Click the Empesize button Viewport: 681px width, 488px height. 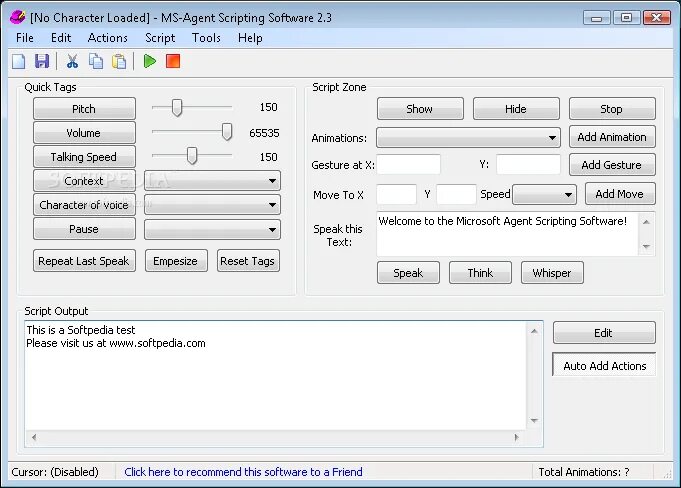coord(176,260)
